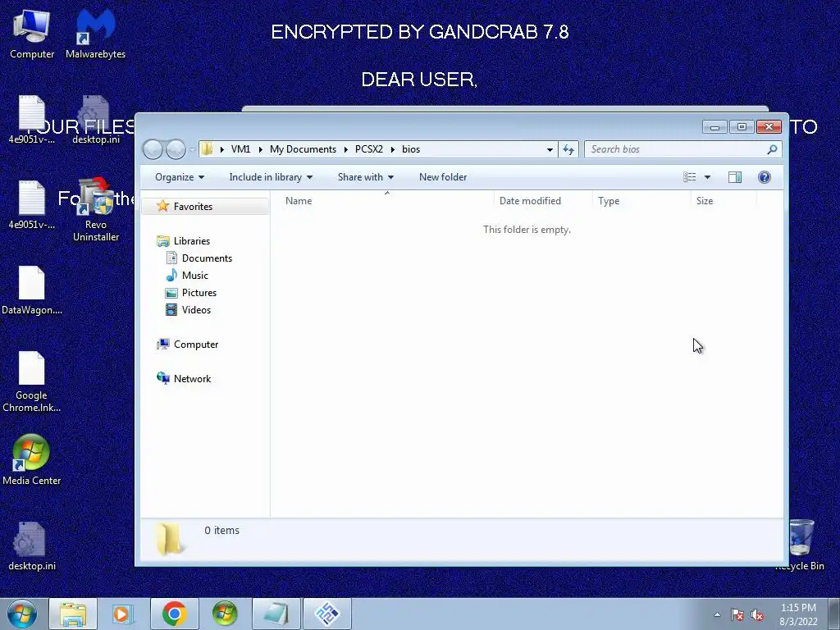
Task: Expand the arrow after PCSX2 breadcrumb
Action: tap(393, 149)
